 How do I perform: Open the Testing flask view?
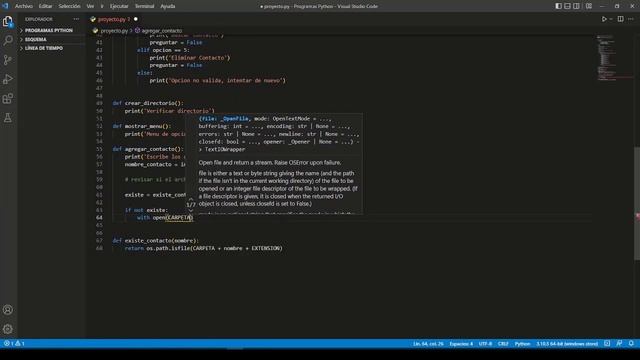click(8, 118)
